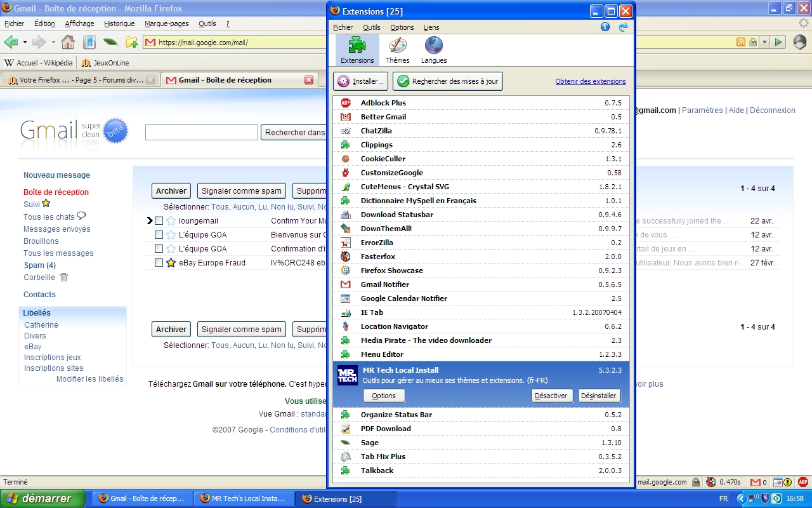This screenshot has height=508, width=812.
Task: Open JeuxOnLine bookmark in bookmarks toolbar
Action: tap(105, 63)
